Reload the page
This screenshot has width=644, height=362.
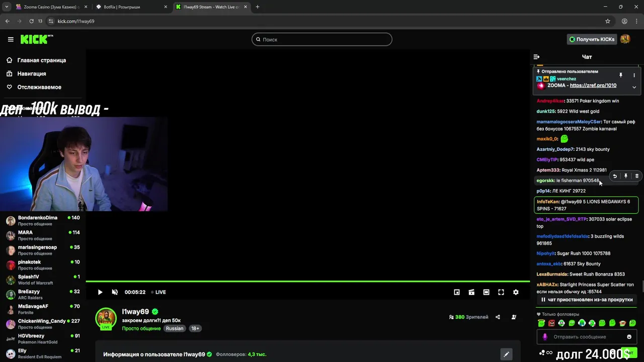31,21
